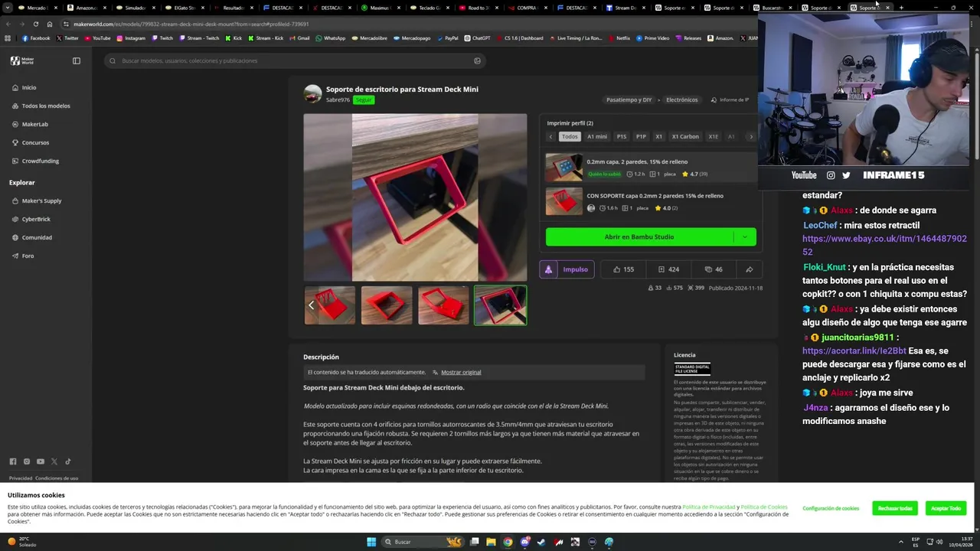Click the Privacidad footer link

[x=21, y=478]
